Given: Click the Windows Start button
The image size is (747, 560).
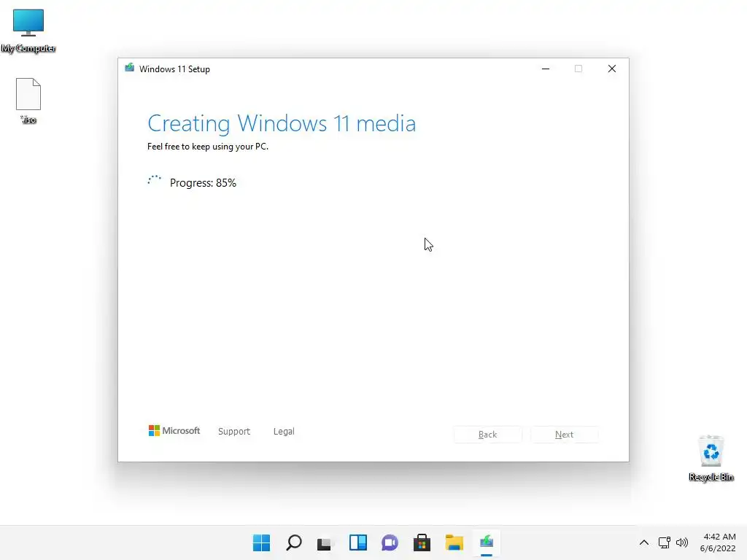Looking at the screenshot, I should (261, 542).
